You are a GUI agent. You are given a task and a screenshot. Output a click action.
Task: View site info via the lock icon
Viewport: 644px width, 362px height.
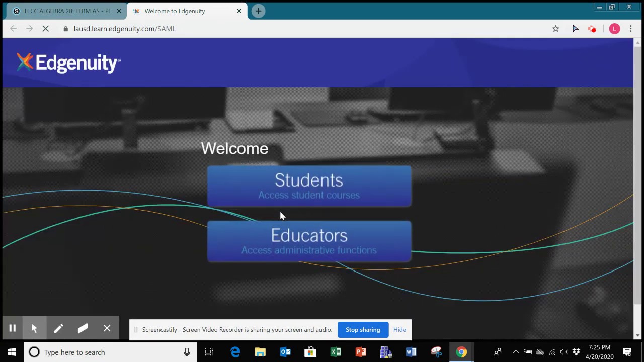click(x=65, y=29)
